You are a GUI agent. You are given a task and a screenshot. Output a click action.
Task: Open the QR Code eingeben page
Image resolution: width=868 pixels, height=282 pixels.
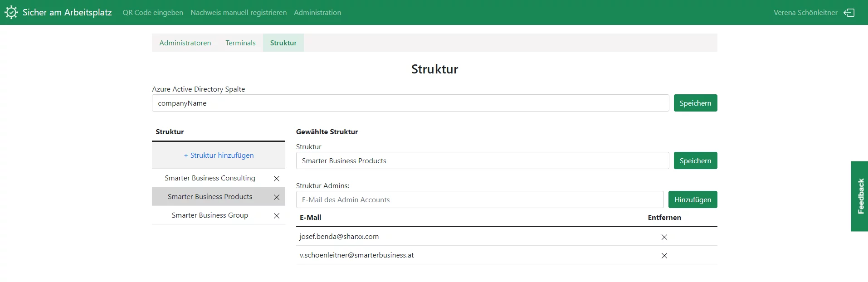point(153,13)
